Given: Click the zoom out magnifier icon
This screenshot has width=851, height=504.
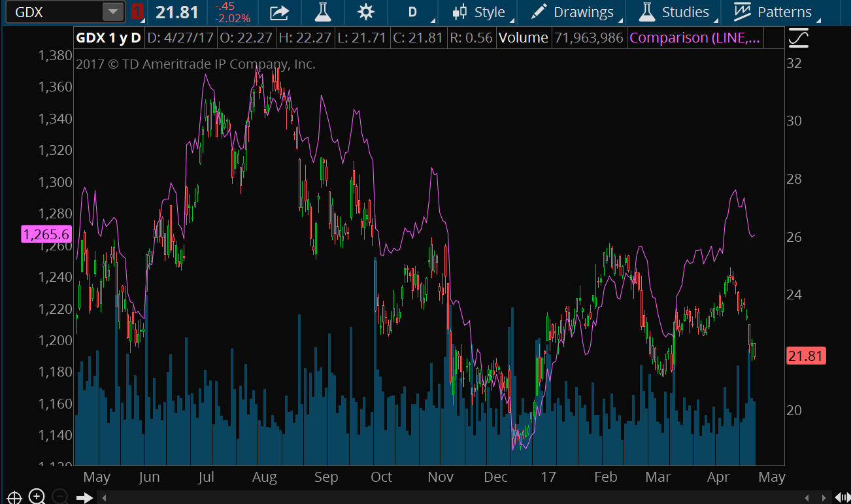Looking at the screenshot, I should [x=59, y=497].
